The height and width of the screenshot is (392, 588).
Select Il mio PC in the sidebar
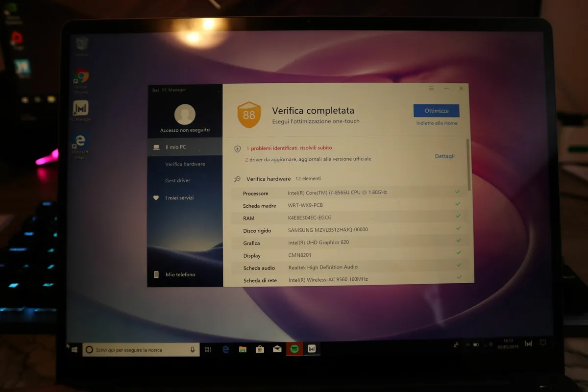(x=185, y=147)
